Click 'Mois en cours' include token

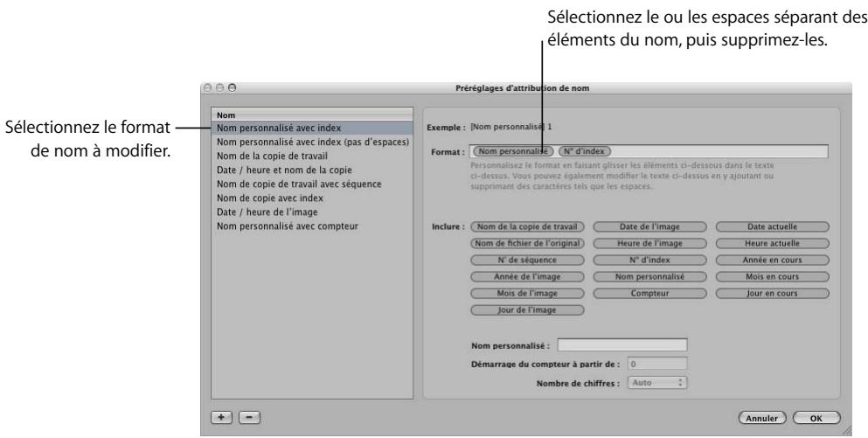[772, 277]
